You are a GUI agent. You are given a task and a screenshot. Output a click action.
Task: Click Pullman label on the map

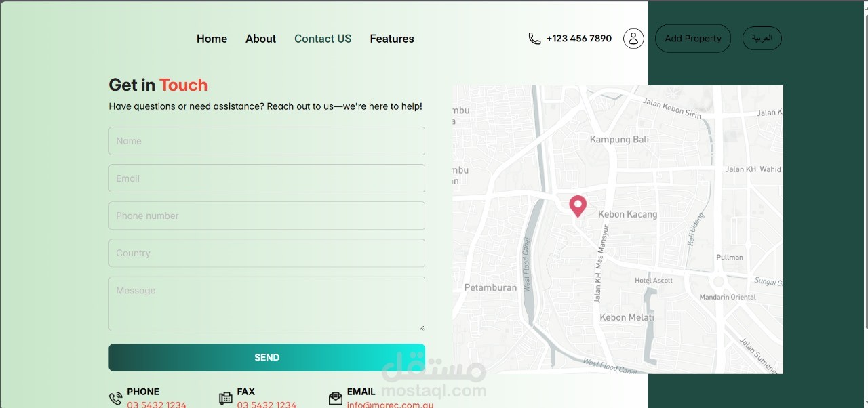(730, 257)
